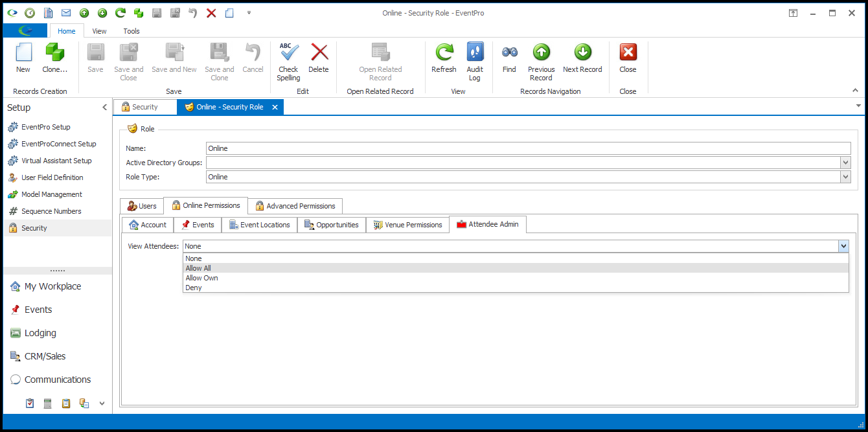Choose Allow Own in View Attendees list

tap(516, 278)
